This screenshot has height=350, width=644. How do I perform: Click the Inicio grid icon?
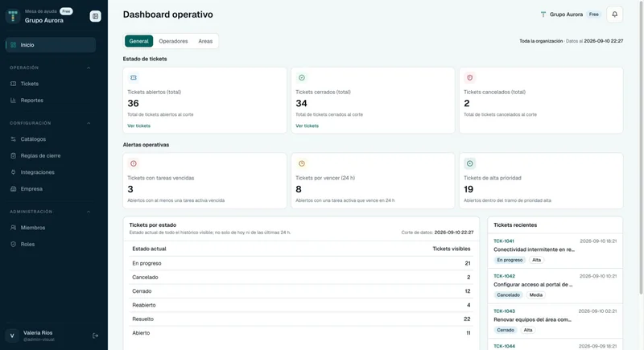click(13, 45)
